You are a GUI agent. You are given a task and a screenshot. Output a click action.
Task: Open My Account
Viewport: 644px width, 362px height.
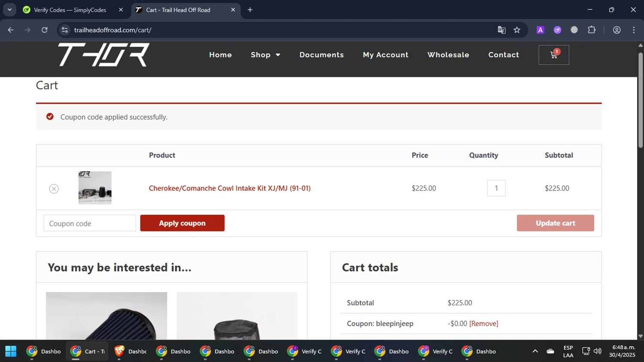click(x=386, y=55)
